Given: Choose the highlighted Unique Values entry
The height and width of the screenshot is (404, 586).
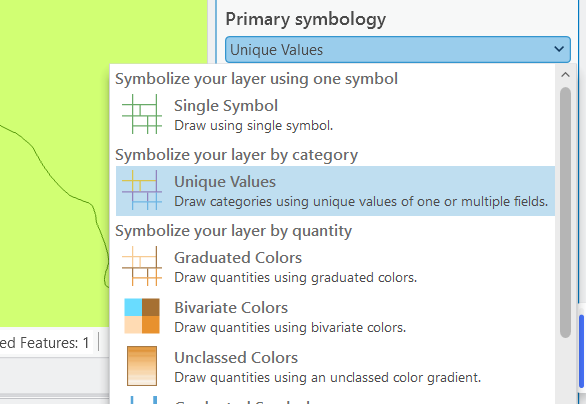Looking at the screenshot, I should coord(335,191).
